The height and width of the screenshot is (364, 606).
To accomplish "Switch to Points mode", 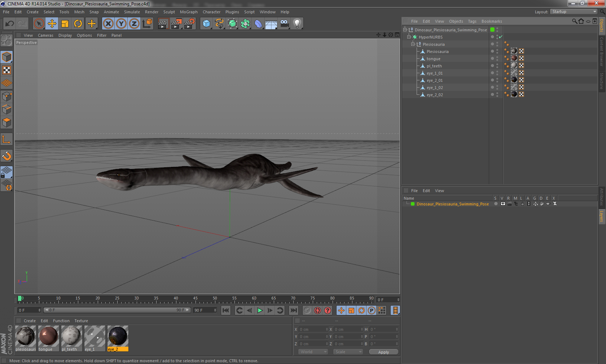I will 6,96.
